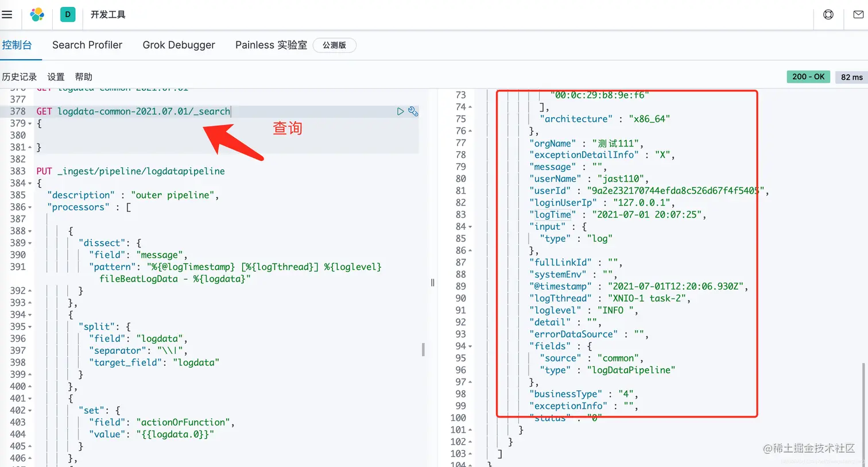Open the hamburger navigation menu
This screenshot has width=868, height=467.
(7, 14)
